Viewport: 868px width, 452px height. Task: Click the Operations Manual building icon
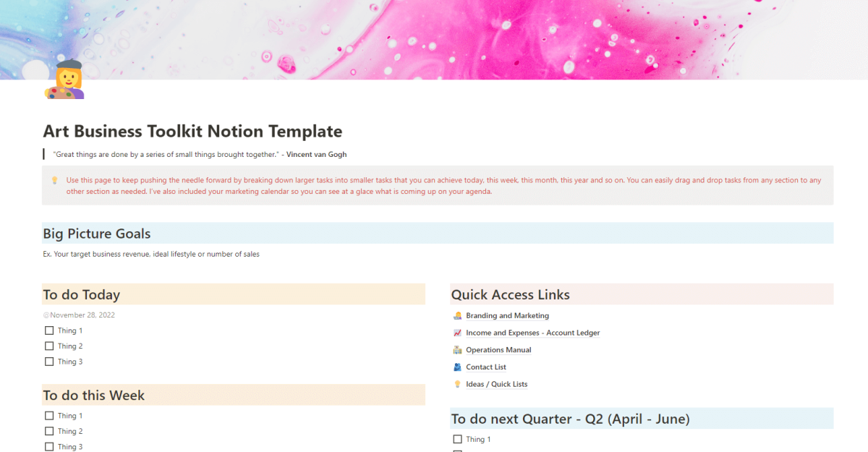tap(457, 350)
